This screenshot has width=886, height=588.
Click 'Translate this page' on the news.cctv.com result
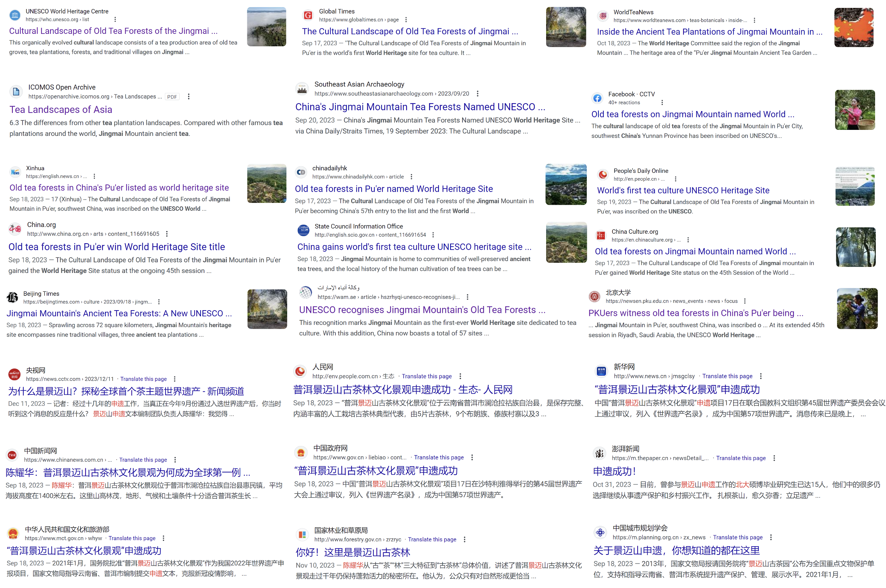pyautogui.click(x=143, y=379)
